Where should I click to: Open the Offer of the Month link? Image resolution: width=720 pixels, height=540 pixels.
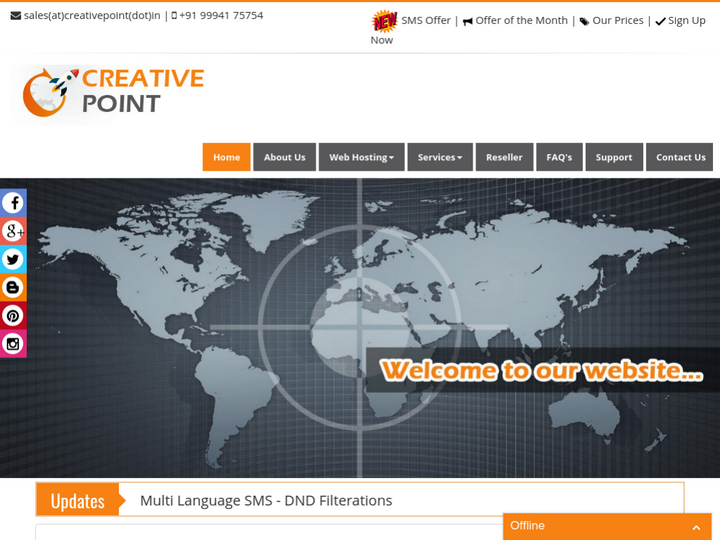(521, 20)
